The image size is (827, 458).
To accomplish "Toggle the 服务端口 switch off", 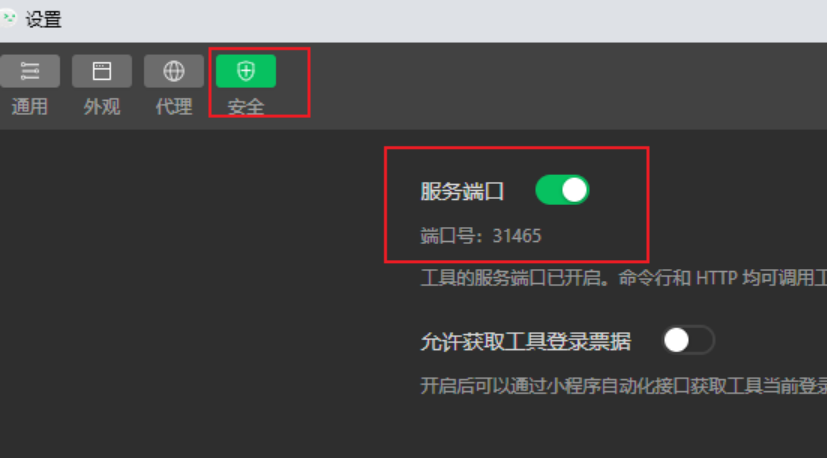I will [562, 190].
